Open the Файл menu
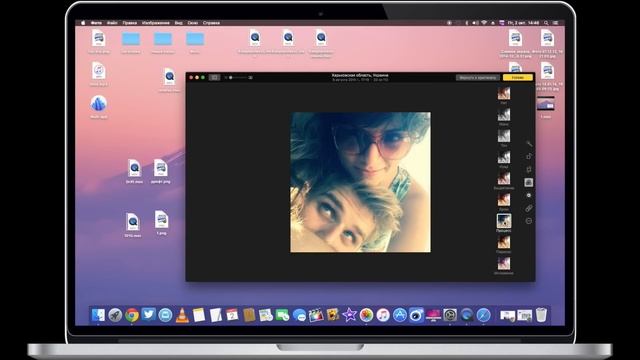640x360 pixels. point(112,23)
